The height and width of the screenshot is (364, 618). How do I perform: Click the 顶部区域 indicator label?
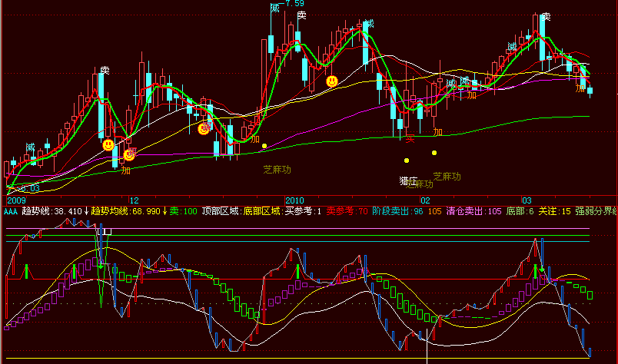[221, 211]
